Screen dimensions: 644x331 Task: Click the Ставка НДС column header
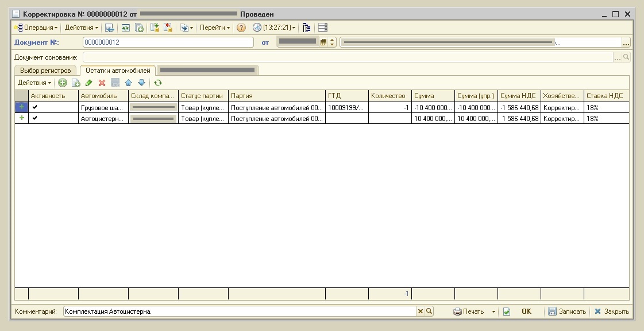[x=606, y=96]
